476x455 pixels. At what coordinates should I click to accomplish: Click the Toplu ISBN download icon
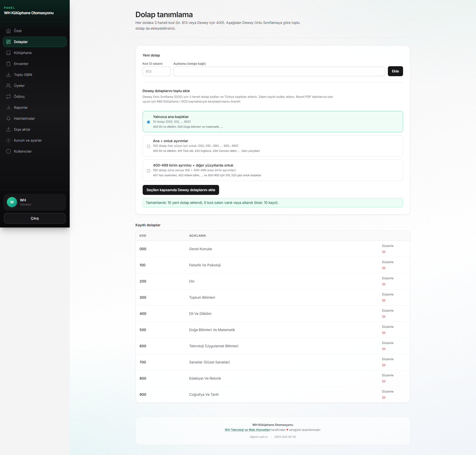tap(8, 75)
